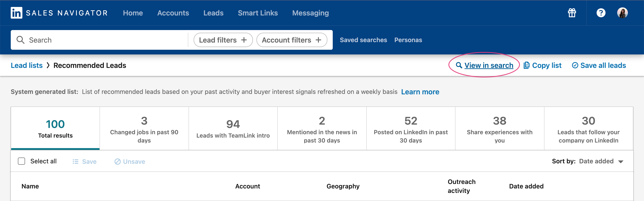Click the Outreach activity column header

[462, 186]
